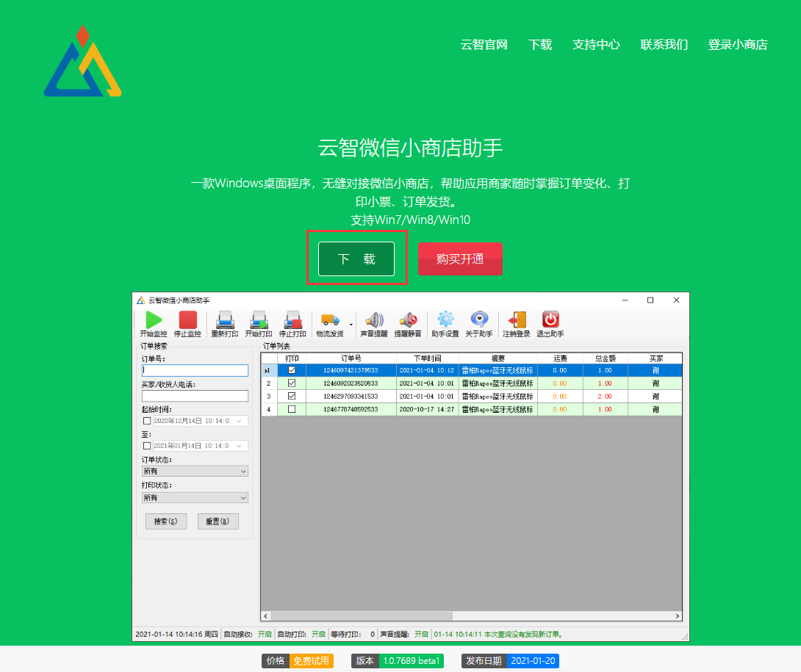Click the 物流发货 truck icon
The width and height of the screenshot is (801, 672).
point(330,320)
